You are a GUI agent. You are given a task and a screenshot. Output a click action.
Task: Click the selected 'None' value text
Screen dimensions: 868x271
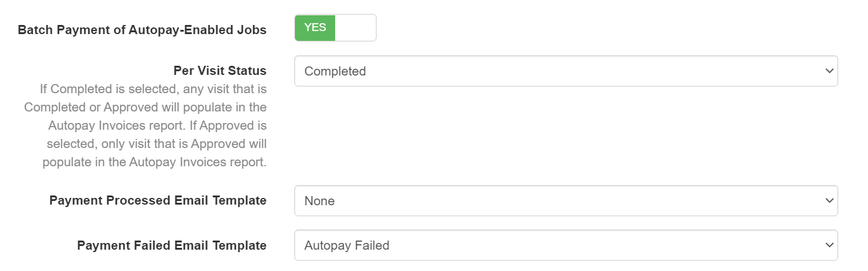(x=319, y=200)
